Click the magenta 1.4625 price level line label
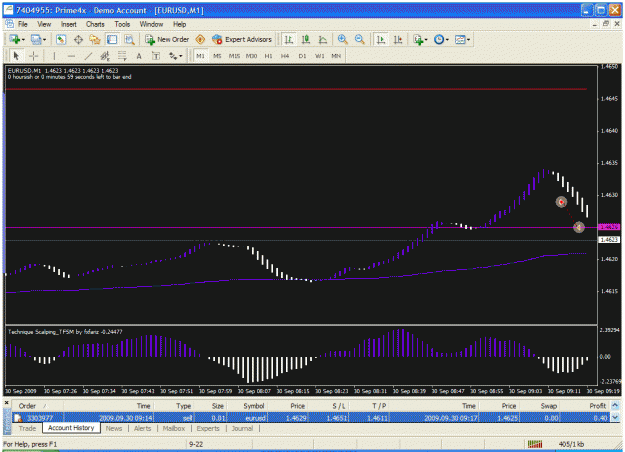Screen dimensions: 625x452 [609, 227]
